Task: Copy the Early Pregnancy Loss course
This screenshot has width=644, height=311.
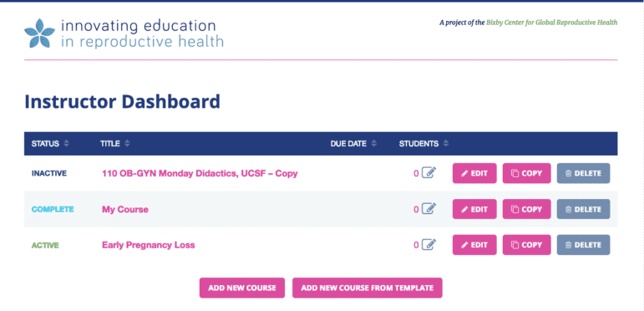Action: (526, 245)
